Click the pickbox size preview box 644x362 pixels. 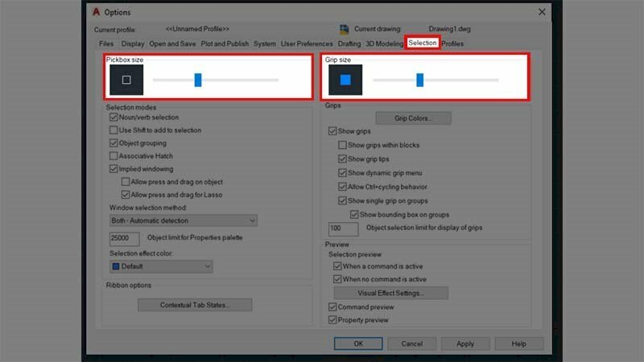click(x=126, y=80)
